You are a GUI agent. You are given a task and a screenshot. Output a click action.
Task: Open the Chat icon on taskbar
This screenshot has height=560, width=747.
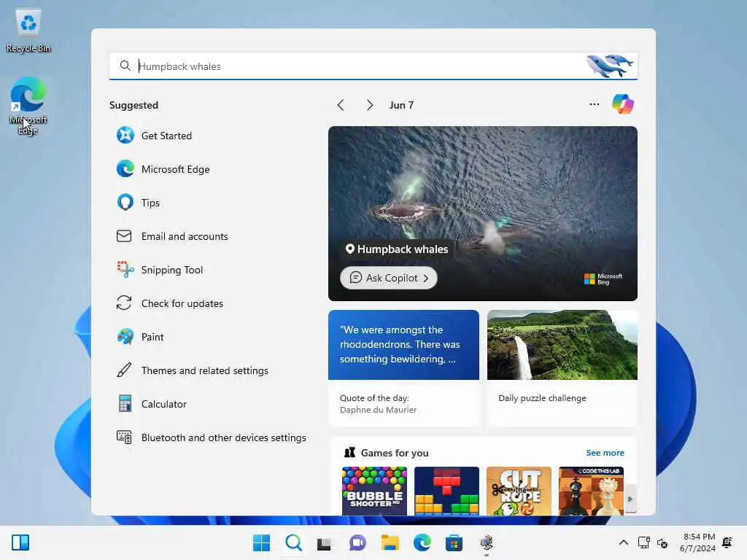tap(357, 542)
